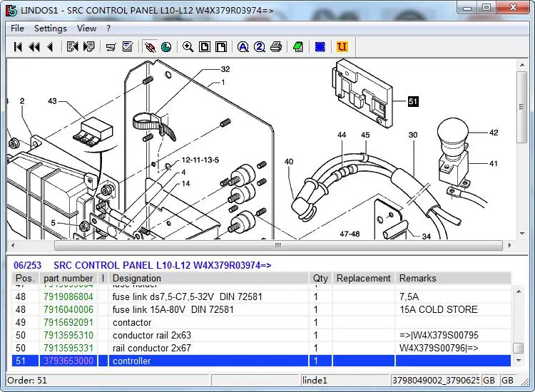The image size is (535, 392).
Task: Jump to the first page icon
Action: click(x=18, y=47)
